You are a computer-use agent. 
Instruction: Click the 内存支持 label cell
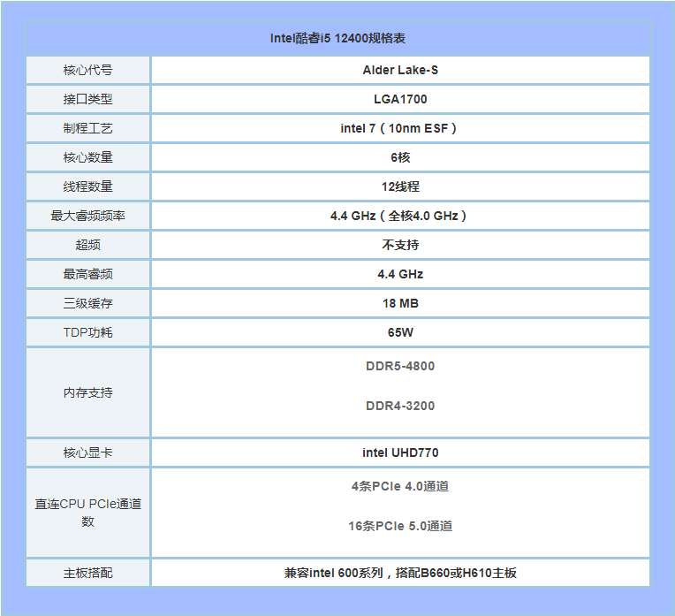(x=88, y=392)
